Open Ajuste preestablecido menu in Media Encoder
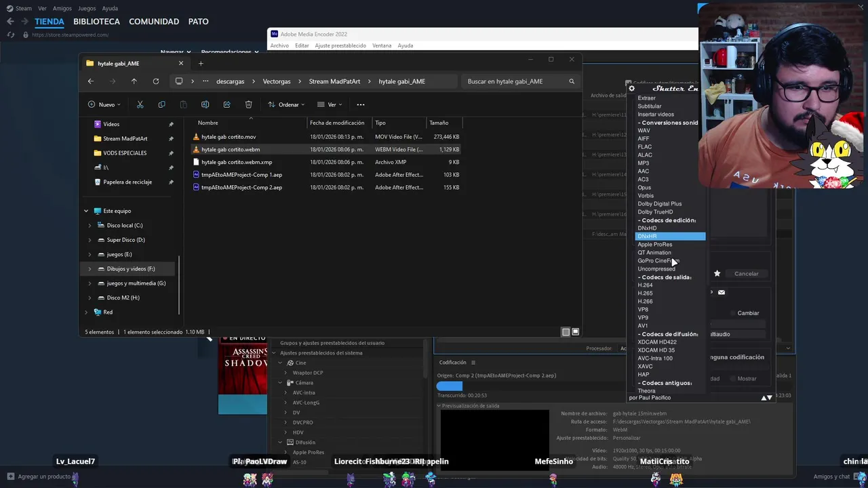This screenshot has width=868, height=488. [340, 45]
